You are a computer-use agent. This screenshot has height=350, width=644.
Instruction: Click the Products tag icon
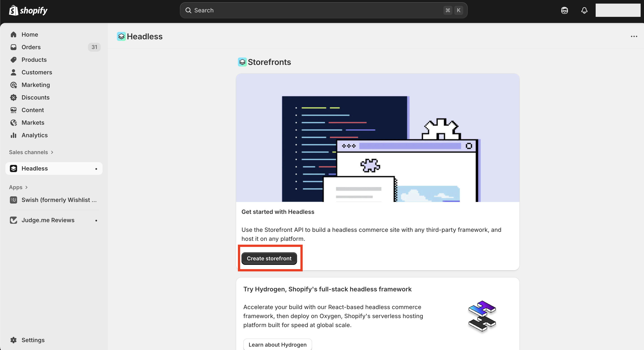pos(13,60)
